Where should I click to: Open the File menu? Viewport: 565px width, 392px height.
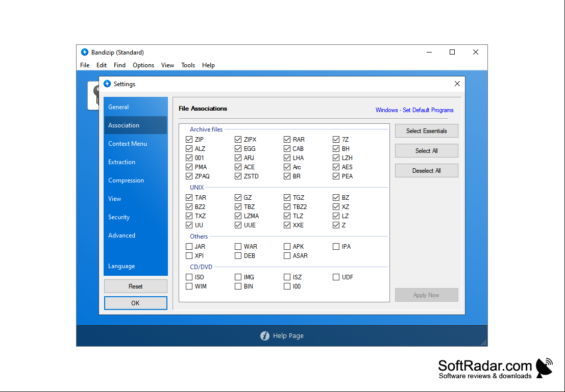click(85, 65)
